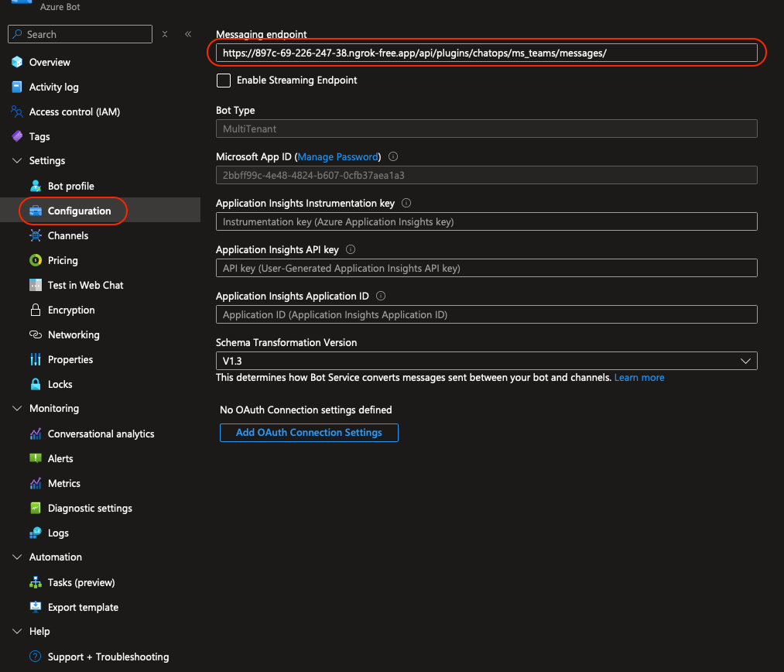The width and height of the screenshot is (784, 672).
Task: Open Test in Web Chat
Action: coord(85,285)
